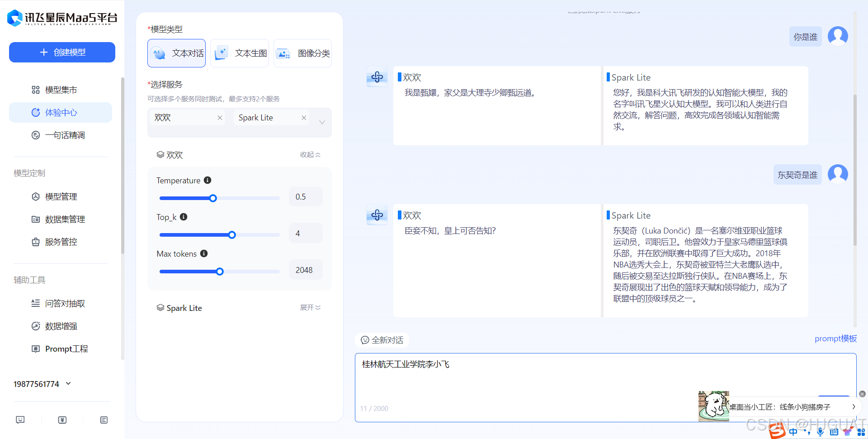Screen dimensions: 868x439
Task: Click the 你是谁 message bubble
Action: 806,37
